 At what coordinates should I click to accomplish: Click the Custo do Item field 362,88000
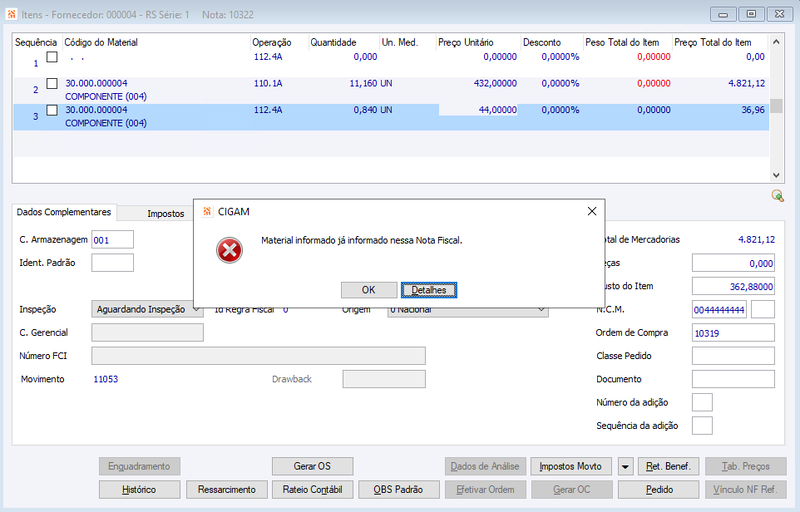(x=733, y=286)
